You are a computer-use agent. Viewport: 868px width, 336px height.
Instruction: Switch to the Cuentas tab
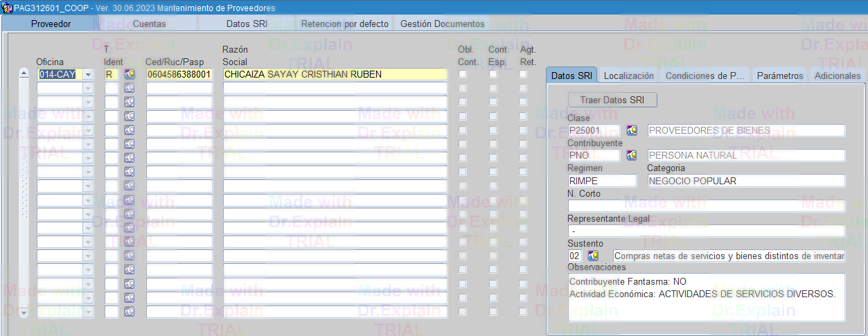pyautogui.click(x=149, y=24)
